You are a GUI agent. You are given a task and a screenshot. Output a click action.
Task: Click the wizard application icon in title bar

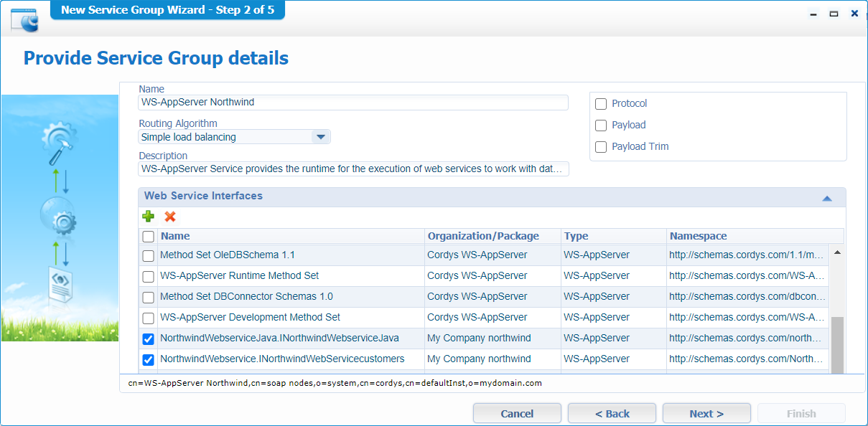24,19
